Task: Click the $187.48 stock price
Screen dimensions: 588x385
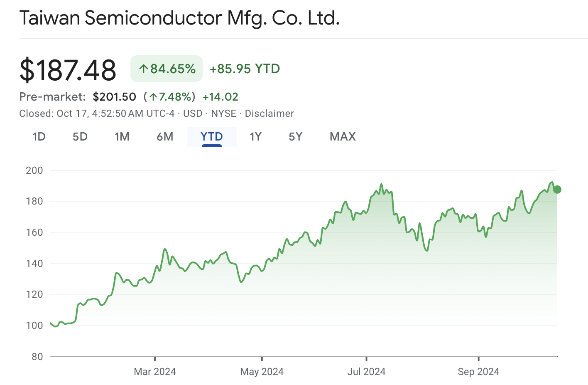Action: pos(68,70)
